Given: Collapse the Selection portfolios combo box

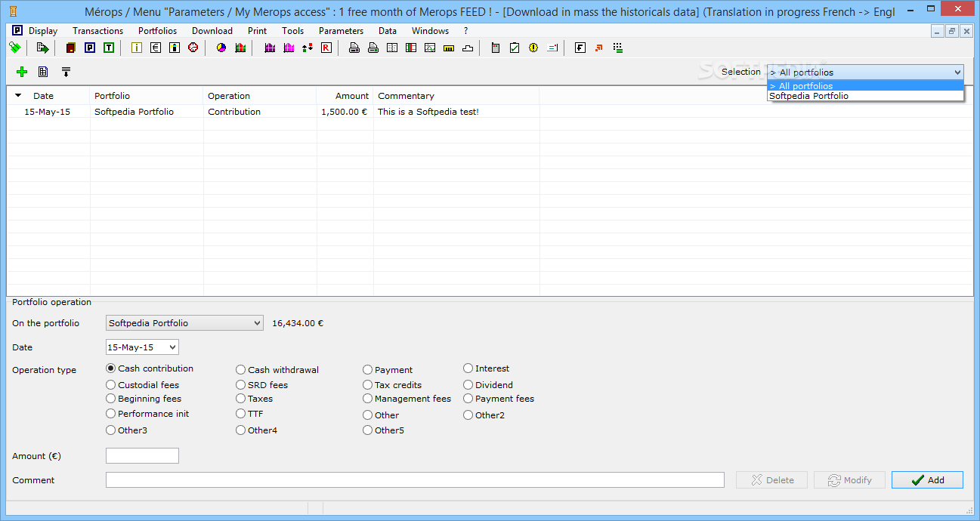Looking at the screenshot, I should tap(957, 72).
